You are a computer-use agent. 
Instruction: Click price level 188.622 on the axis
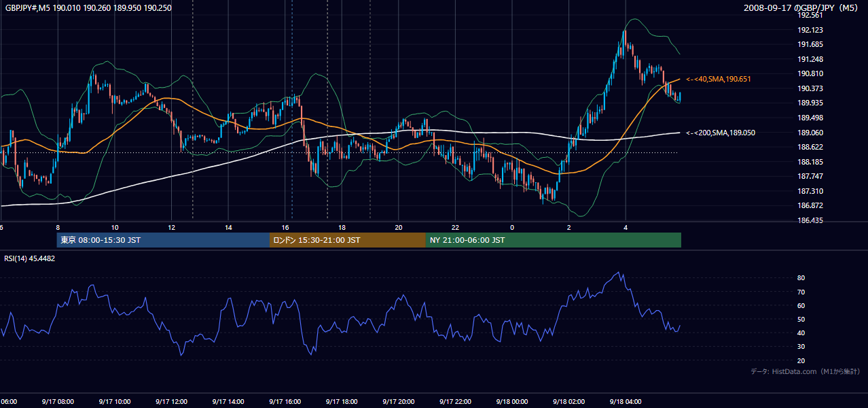[811, 147]
